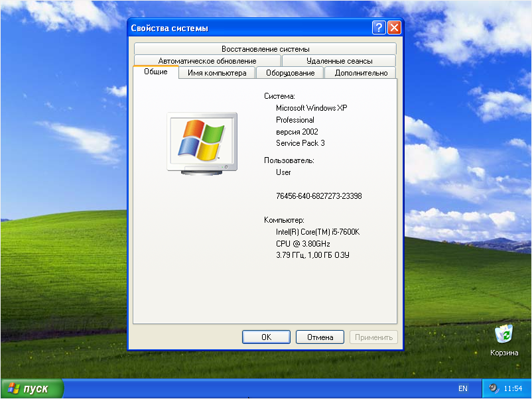Click the product ID 76456-640-6827273-23398 text
The width and height of the screenshot is (532, 399).
pyautogui.click(x=318, y=196)
